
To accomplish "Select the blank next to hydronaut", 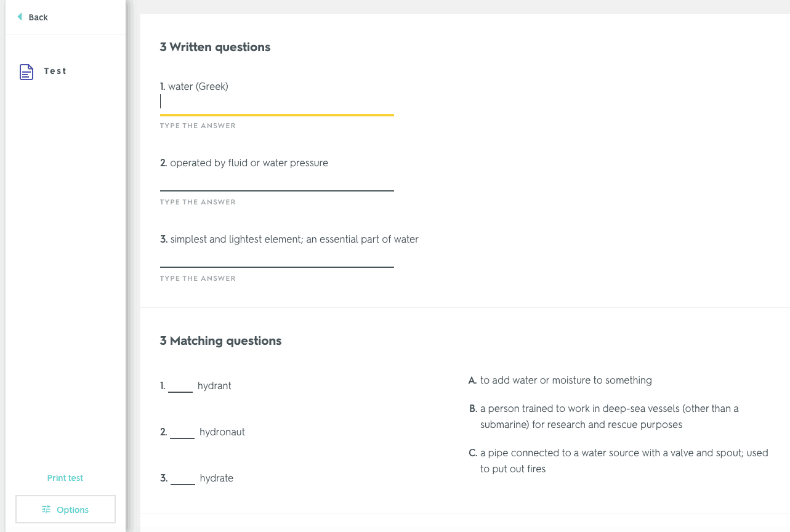I will 182,433.
